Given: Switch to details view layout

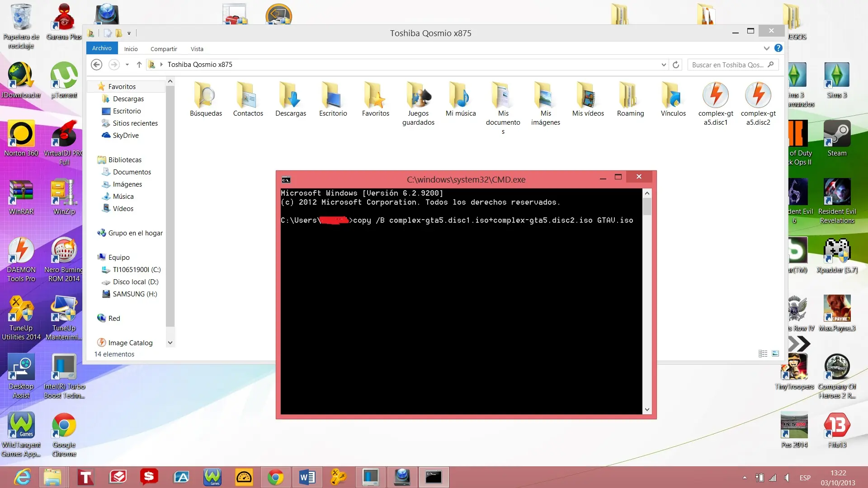Looking at the screenshot, I should click(x=763, y=354).
